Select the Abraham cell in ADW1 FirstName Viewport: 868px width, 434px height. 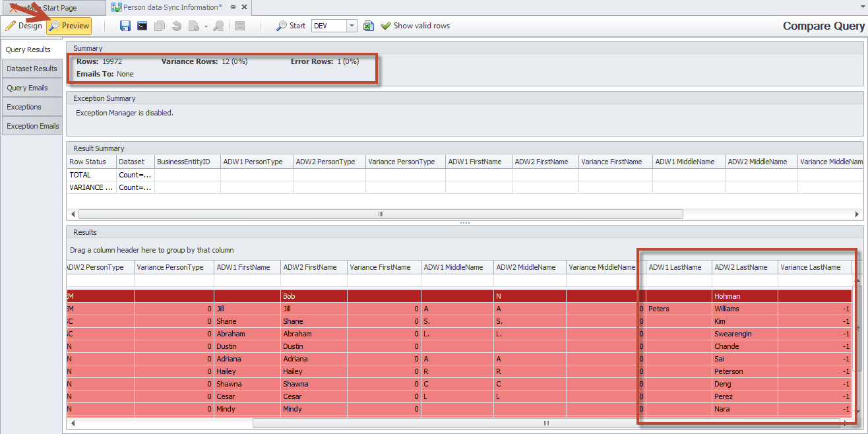point(247,334)
